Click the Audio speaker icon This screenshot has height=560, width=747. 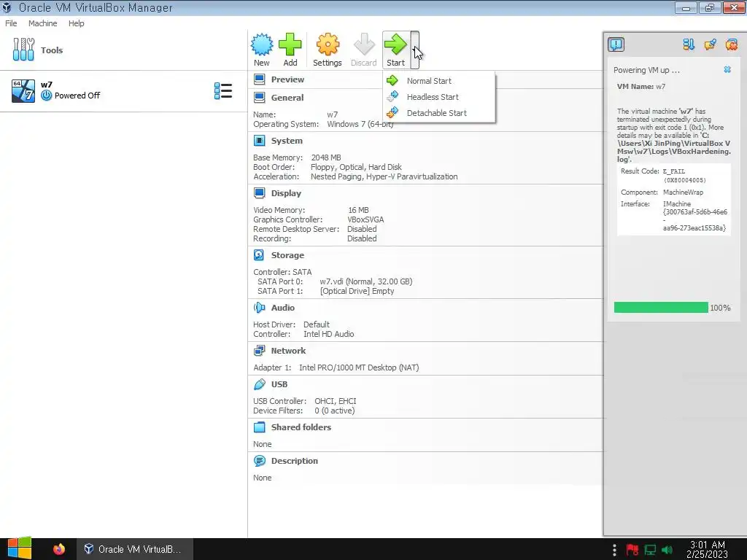tap(259, 308)
